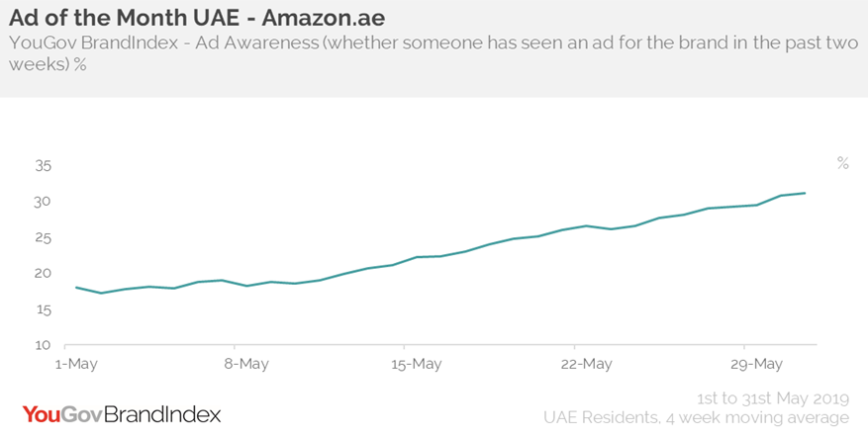This screenshot has width=868, height=437.
Task: Click the 25 y-axis value
Action: tap(44, 237)
